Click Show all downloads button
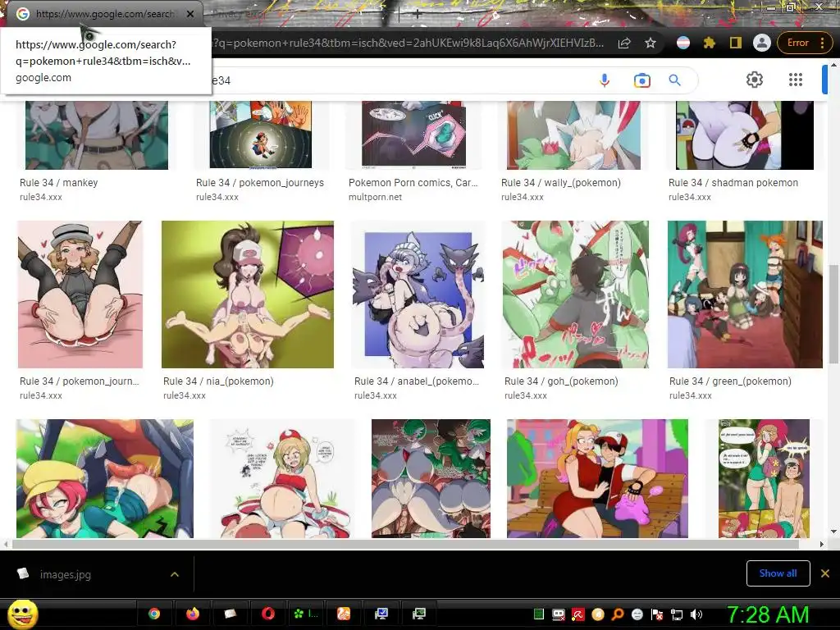The height and width of the screenshot is (630, 840). [x=778, y=573]
